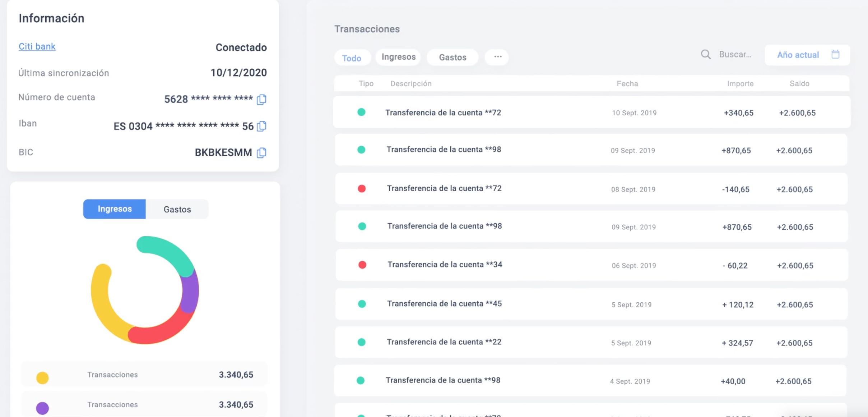
Task: Switch the chart to Gastos view
Action: click(x=177, y=209)
